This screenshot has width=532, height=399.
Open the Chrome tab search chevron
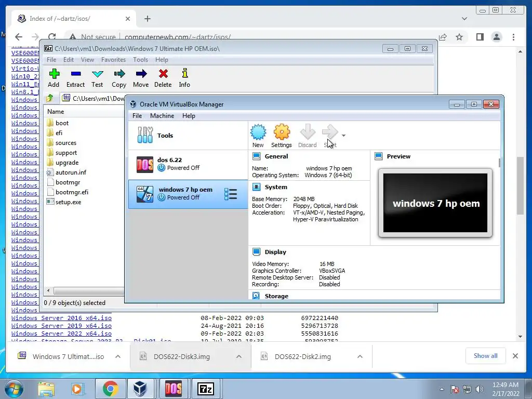point(464,19)
